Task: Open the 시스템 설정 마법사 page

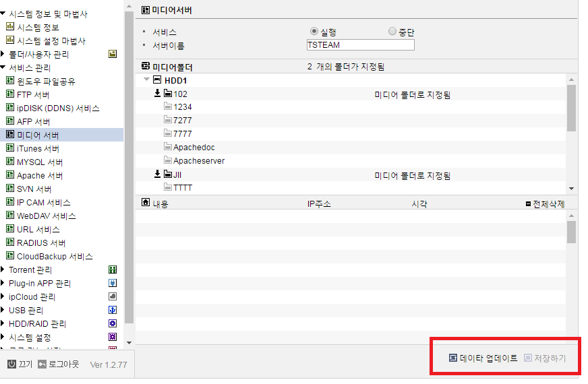Action: pos(51,41)
